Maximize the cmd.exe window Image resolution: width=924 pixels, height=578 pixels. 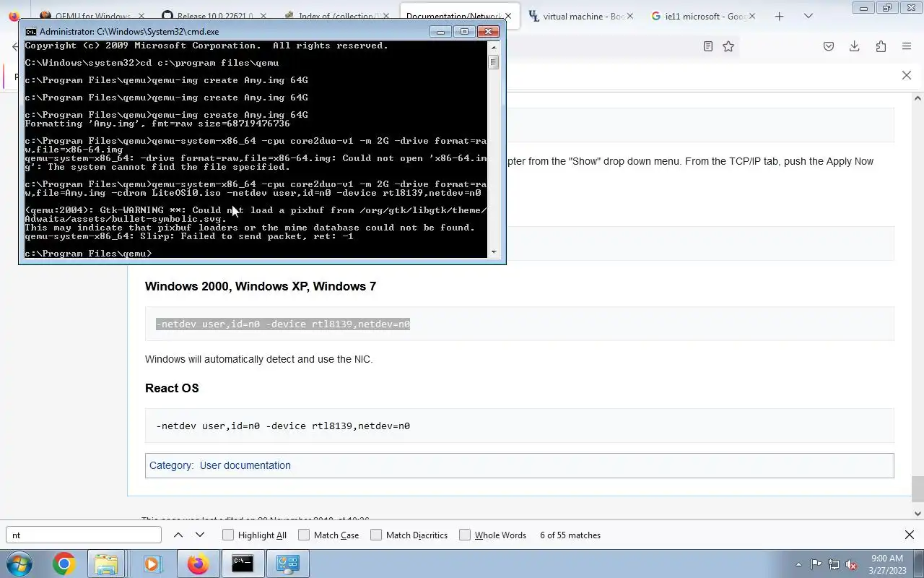464,32
